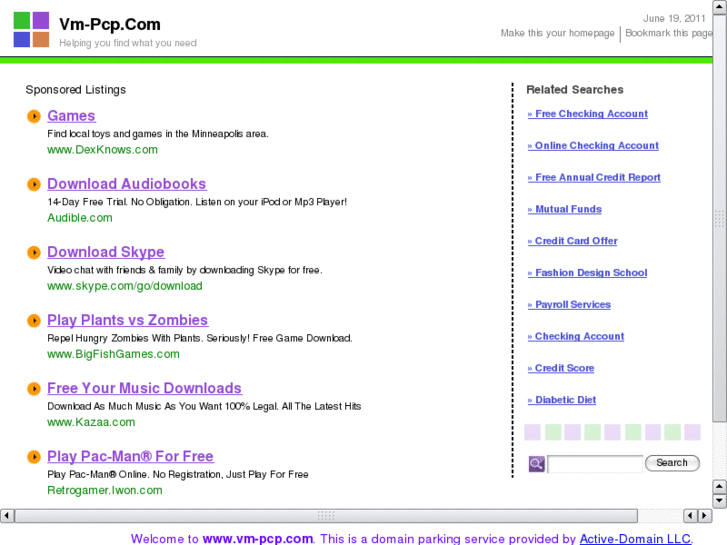Click Make this your homepage
Viewport: 727px width, 545px height.
tap(557, 33)
